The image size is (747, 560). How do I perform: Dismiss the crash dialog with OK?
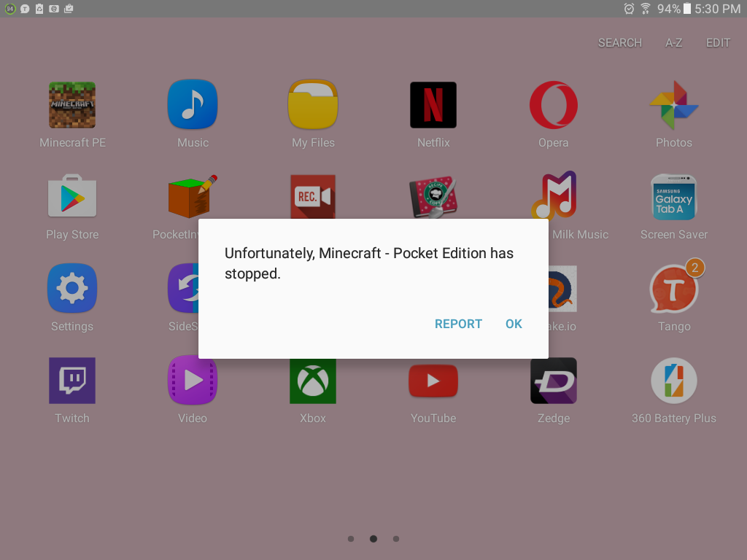click(514, 324)
